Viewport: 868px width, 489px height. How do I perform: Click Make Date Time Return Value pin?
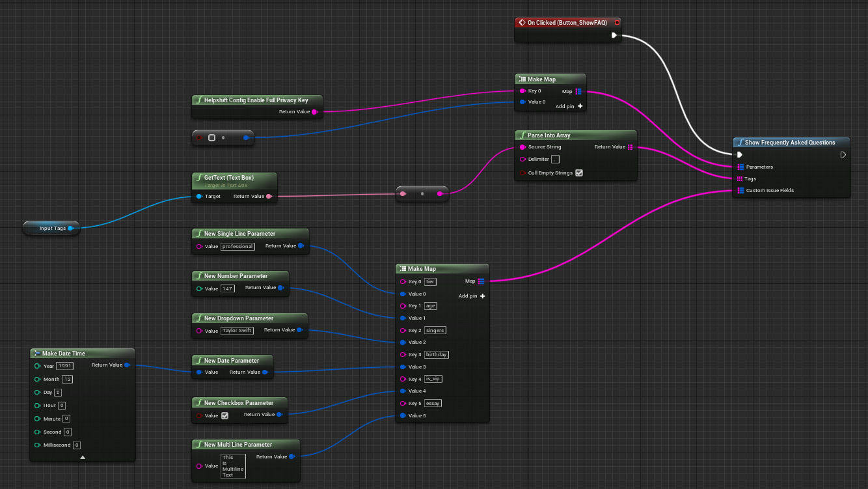[127, 365]
